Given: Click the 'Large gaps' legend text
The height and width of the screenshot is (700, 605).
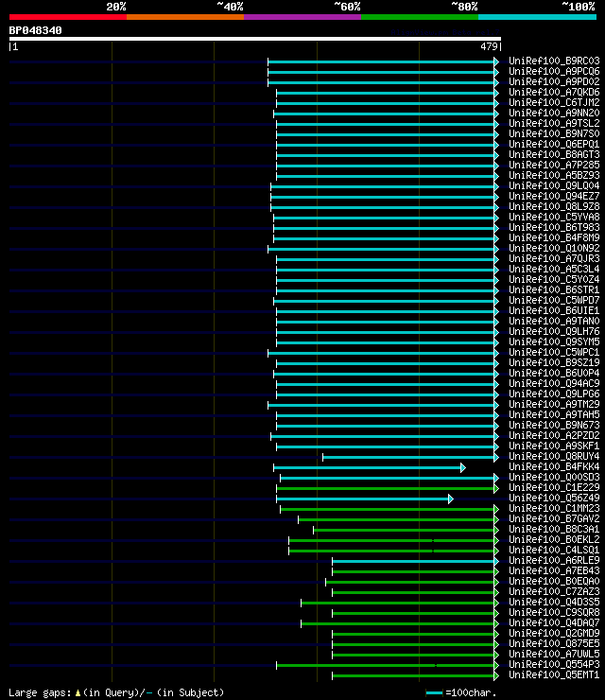Looking at the screenshot, I should [x=40, y=692].
